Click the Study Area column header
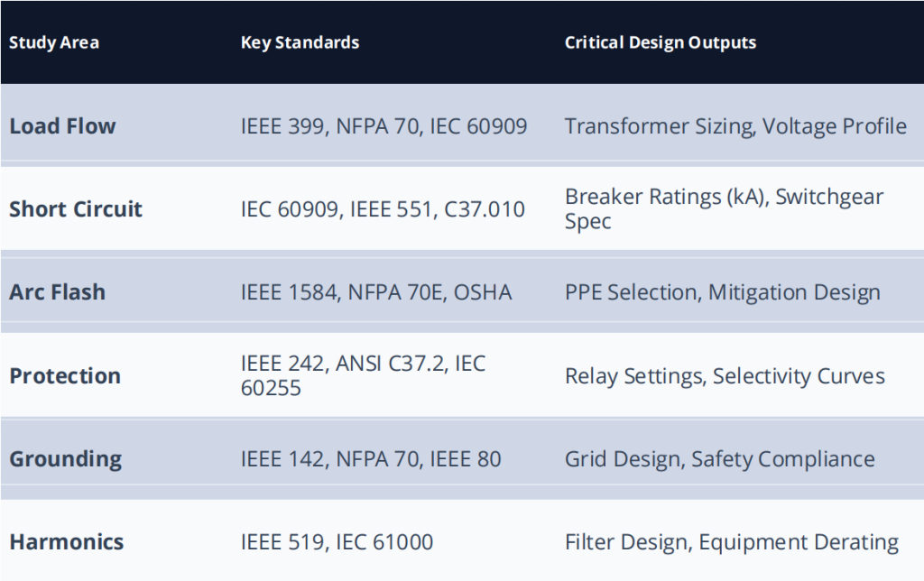 point(54,42)
